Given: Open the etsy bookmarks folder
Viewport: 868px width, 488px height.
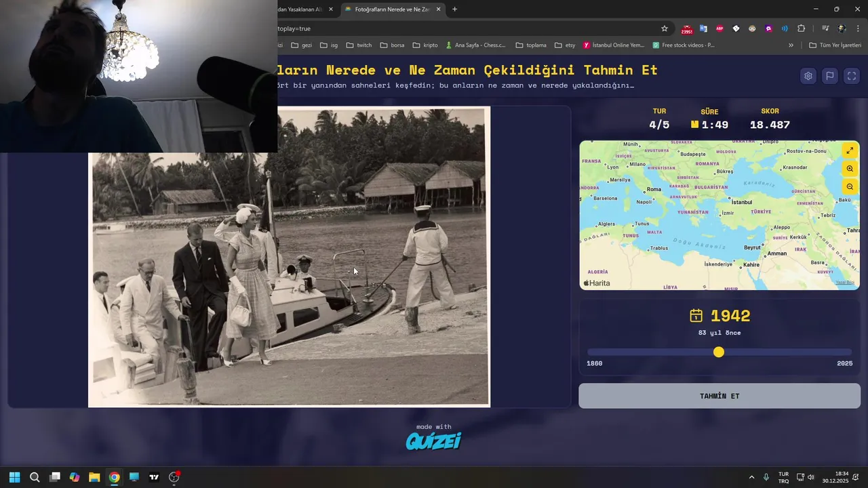Looking at the screenshot, I should pyautogui.click(x=565, y=45).
